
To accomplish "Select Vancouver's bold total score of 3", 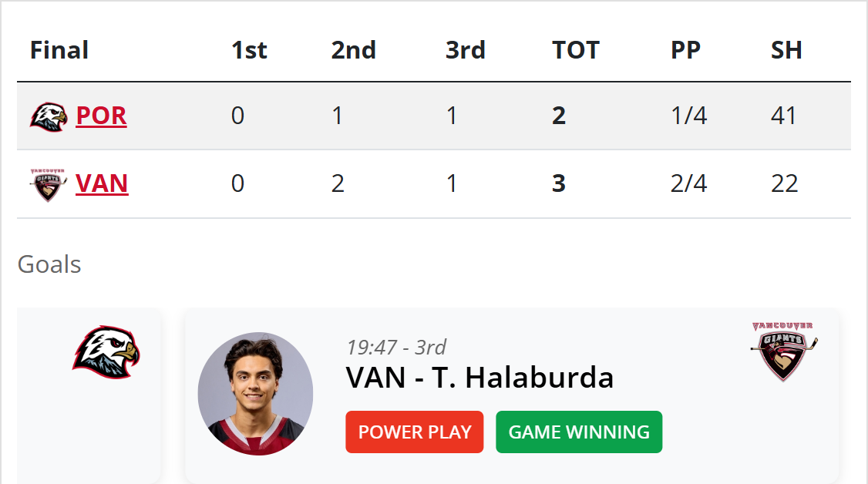I will [x=559, y=184].
